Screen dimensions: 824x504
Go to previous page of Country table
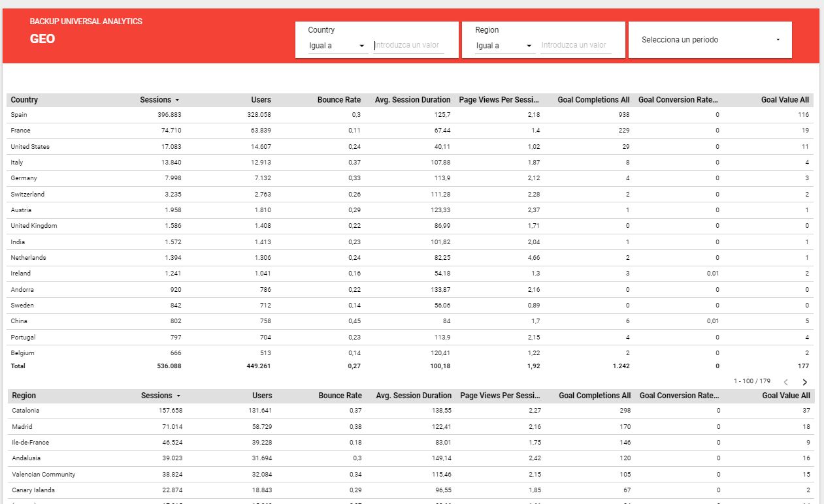point(785,382)
